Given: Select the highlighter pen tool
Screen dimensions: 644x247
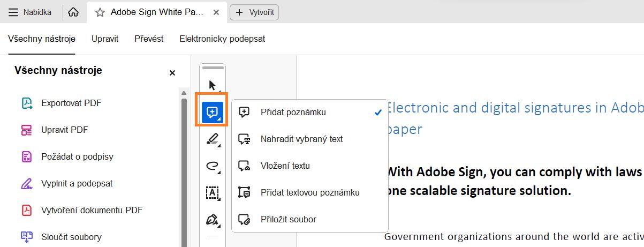Looking at the screenshot, I should pos(213,139).
